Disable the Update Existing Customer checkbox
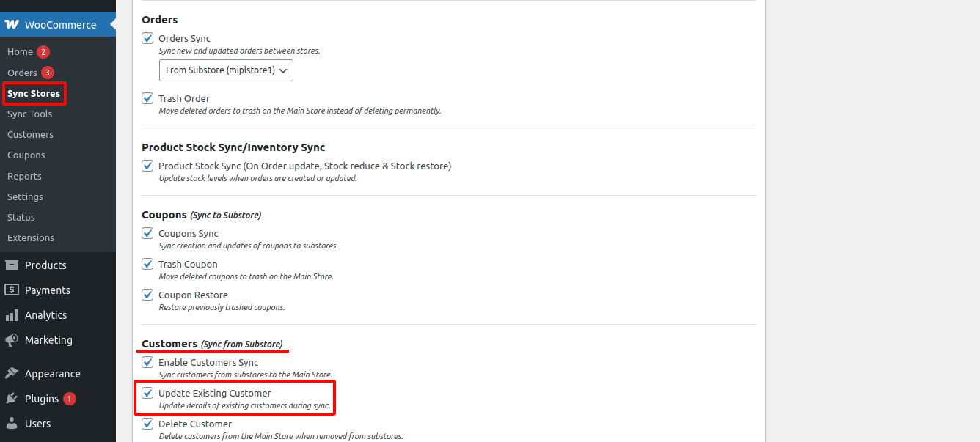This screenshot has width=980, height=442. pyautogui.click(x=147, y=393)
